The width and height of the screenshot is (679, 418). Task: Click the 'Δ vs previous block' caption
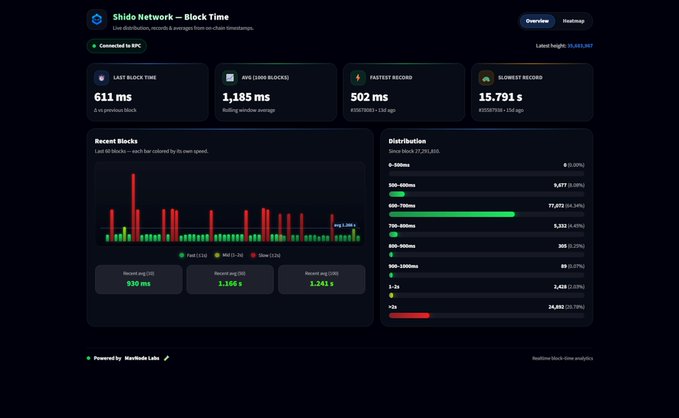coord(115,110)
